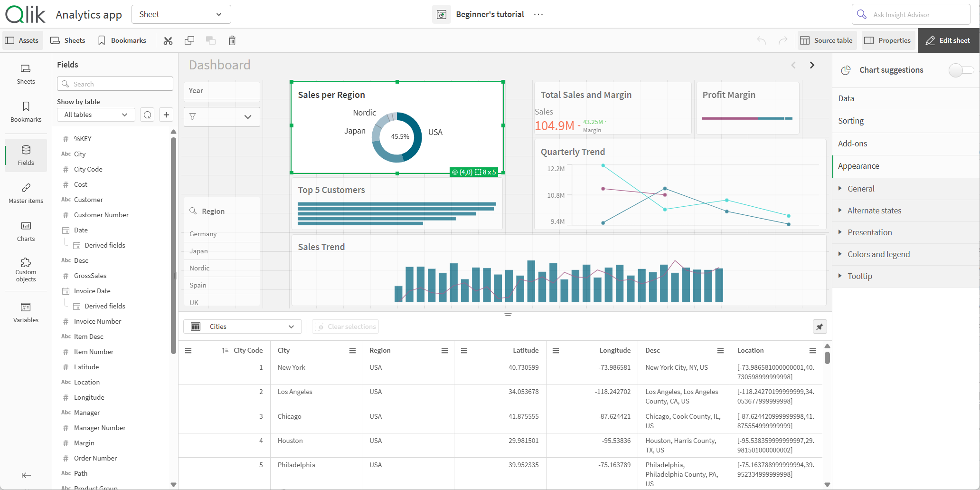
Task: Toggle the Properties panel button
Action: pyautogui.click(x=887, y=40)
